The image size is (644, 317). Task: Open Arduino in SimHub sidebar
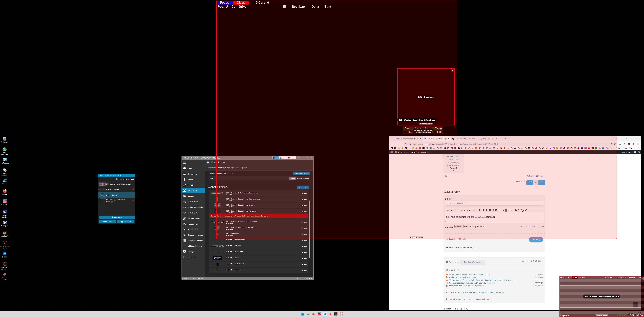tap(193, 196)
